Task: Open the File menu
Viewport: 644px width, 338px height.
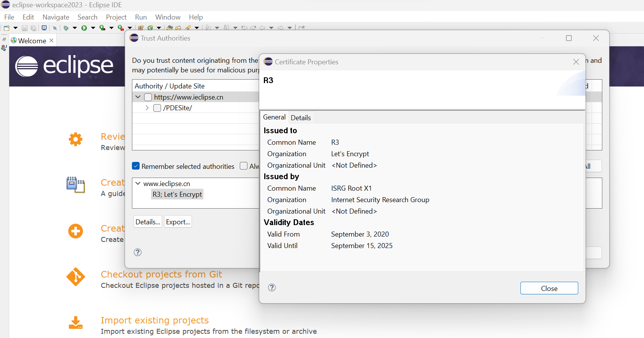Action: pos(9,17)
